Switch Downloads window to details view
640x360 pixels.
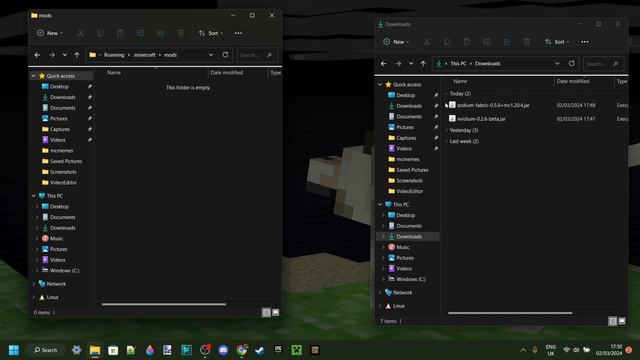point(613,321)
